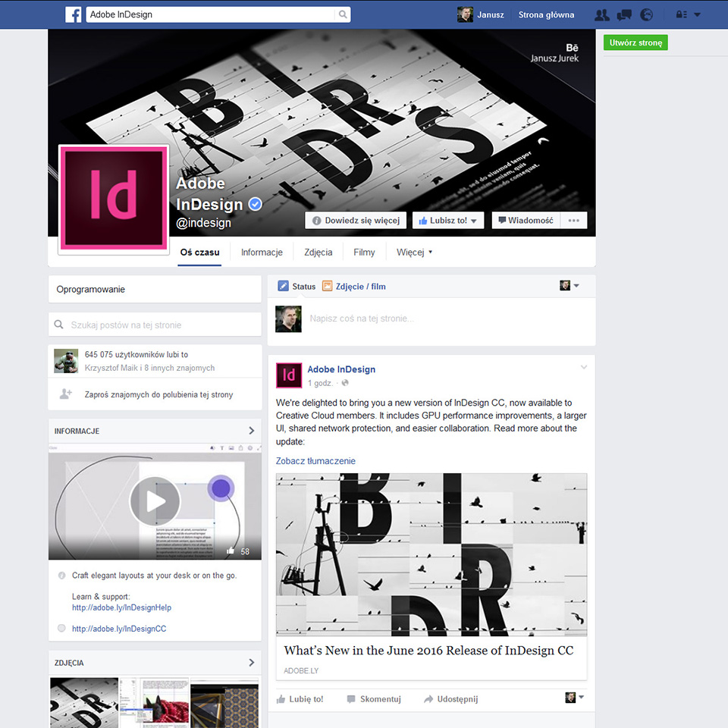Image resolution: width=728 pixels, height=728 pixels.
Task: Open the Zobacz tłumaczenie link
Action: [315, 461]
